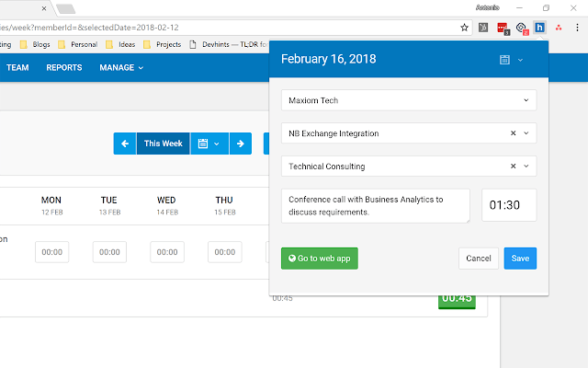Screen dimensions: 588x368
Task: Clear the NB Exchange Integration selection
Action: tap(513, 133)
